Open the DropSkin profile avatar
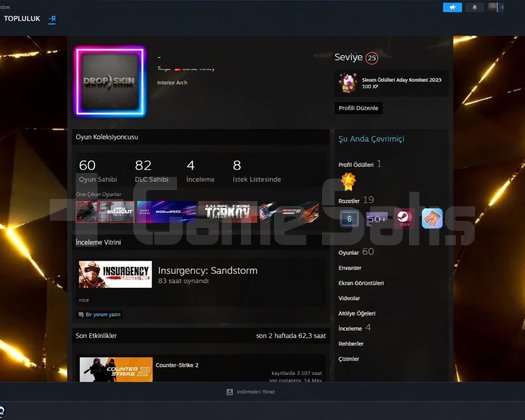This screenshot has width=525, height=420. tap(110, 81)
